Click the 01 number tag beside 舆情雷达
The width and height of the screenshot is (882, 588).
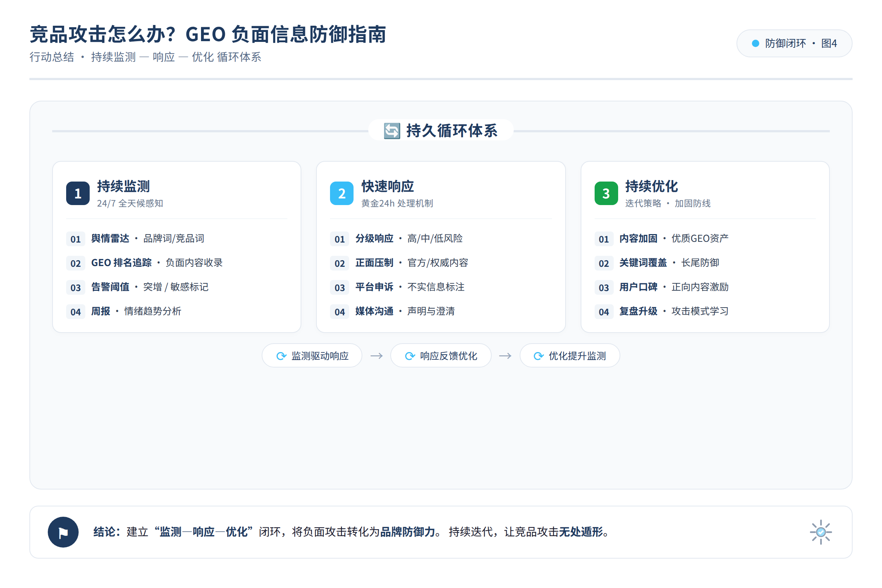pos(75,239)
